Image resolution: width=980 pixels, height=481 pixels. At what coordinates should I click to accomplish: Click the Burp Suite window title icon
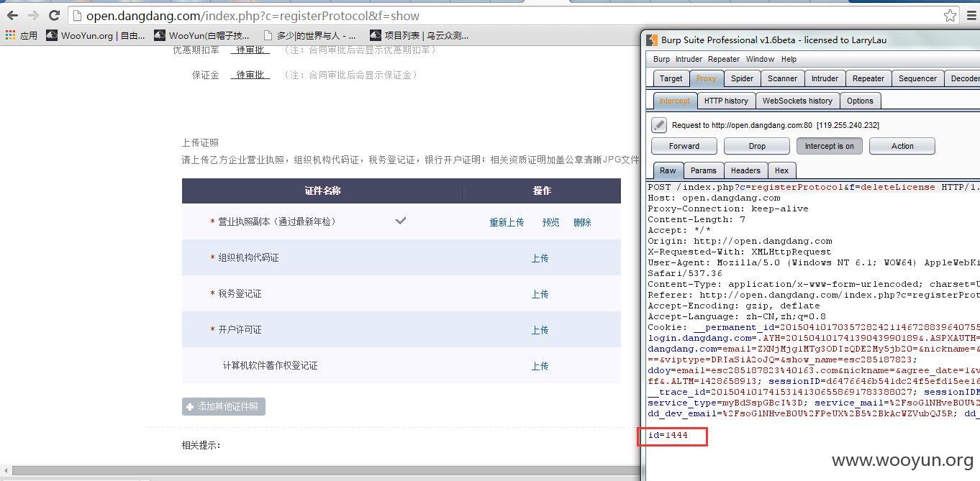[651, 40]
